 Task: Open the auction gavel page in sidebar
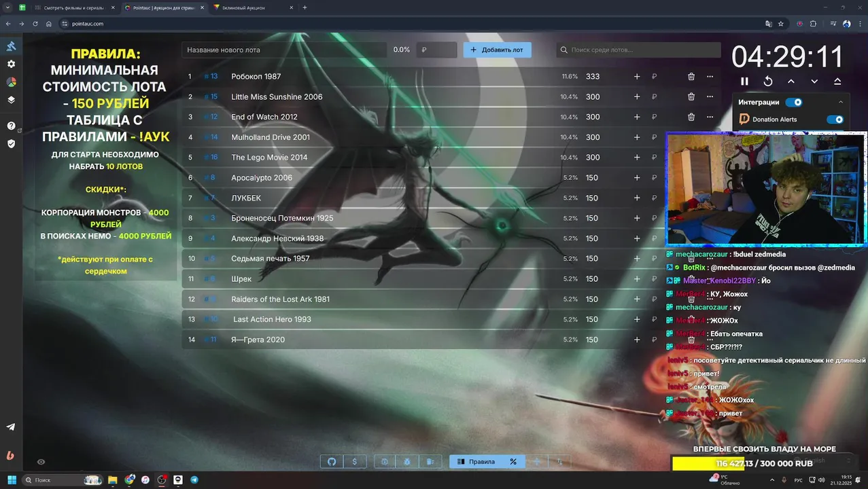pyautogui.click(x=11, y=46)
